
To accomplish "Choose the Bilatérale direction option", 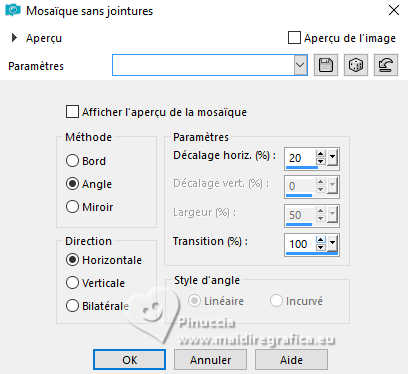I will click(72, 306).
